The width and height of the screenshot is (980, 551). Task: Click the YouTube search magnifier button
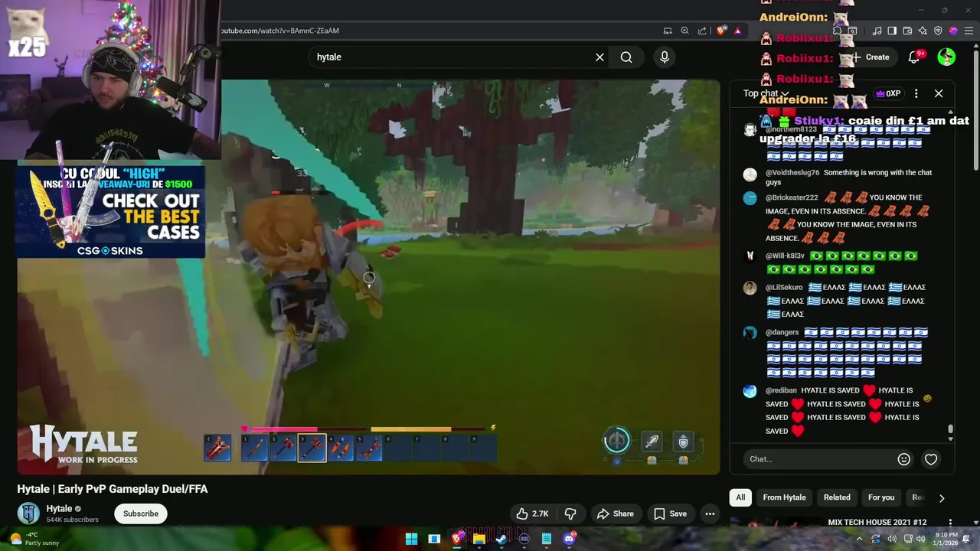pyautogui.click(x=626, y=57)
